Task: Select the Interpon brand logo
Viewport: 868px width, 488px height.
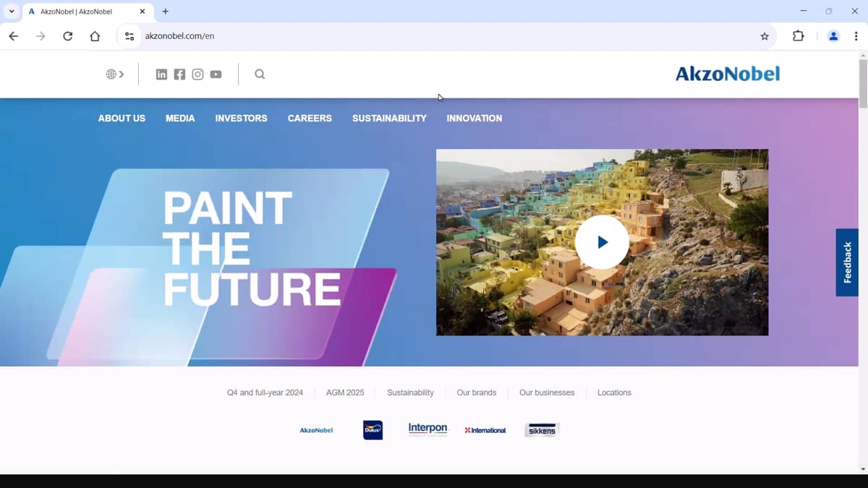Action: click(x=427, y=429)
